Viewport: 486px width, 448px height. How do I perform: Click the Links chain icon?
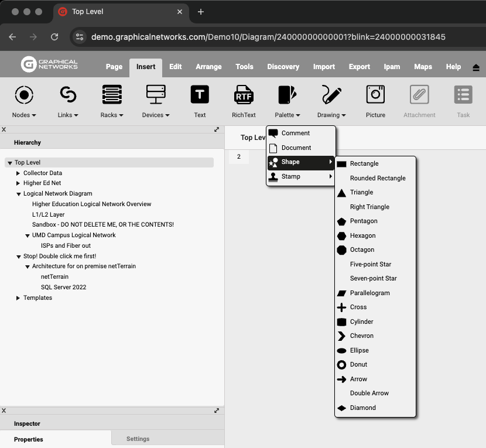coord(68,94)
